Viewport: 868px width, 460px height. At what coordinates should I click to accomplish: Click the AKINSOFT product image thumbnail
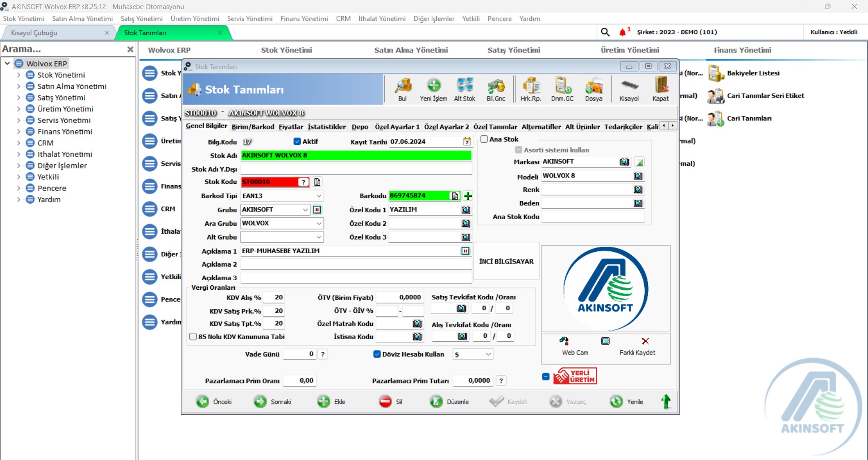(x=606, y=289)
